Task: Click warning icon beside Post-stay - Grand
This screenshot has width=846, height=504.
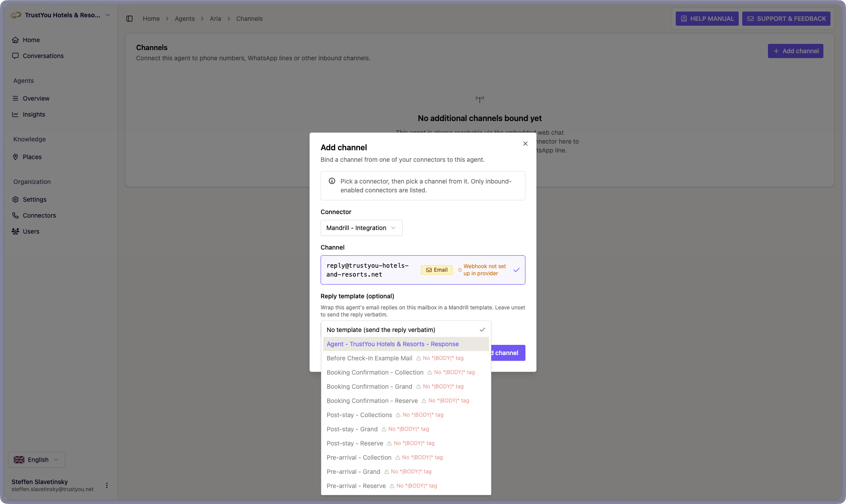Action: (x=384, y=429)
